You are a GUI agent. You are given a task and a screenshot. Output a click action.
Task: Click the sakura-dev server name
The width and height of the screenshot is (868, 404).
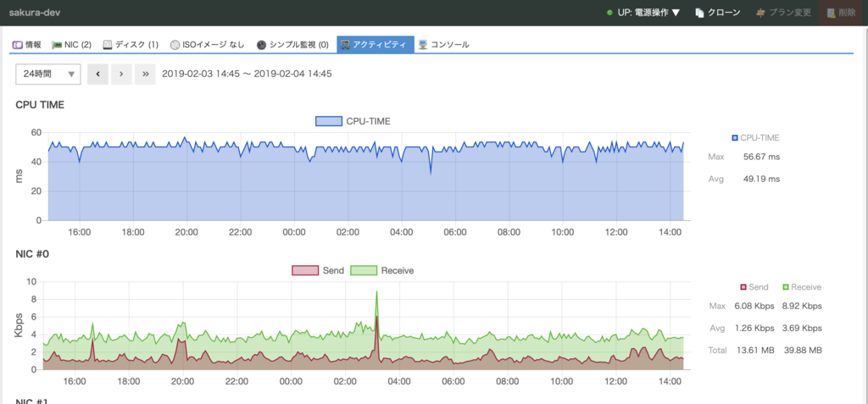coord(32,12)
